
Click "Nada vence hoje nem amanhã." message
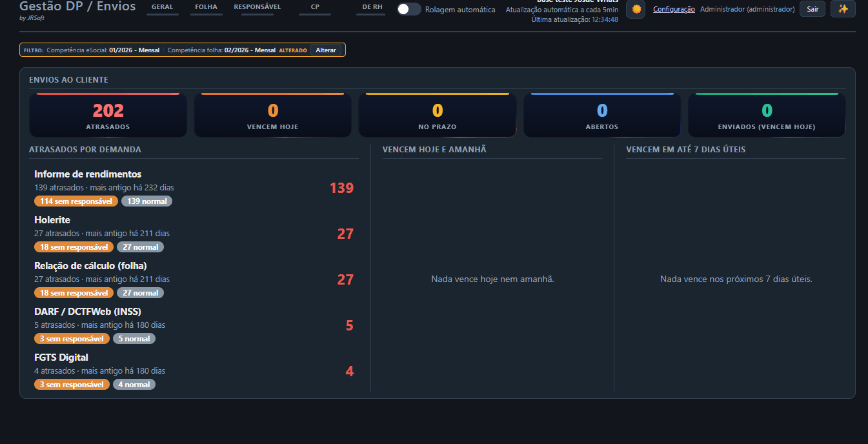(492, 279)
